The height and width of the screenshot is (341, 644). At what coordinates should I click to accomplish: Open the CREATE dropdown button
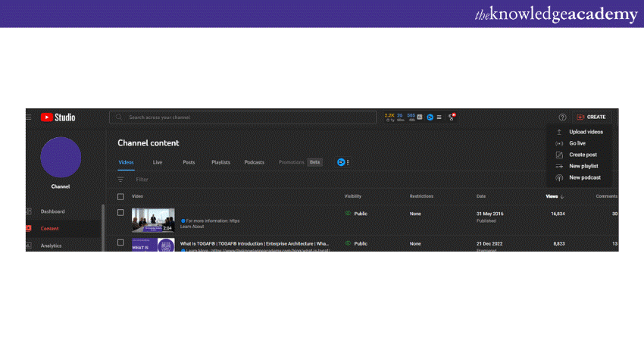pos(591,117)
